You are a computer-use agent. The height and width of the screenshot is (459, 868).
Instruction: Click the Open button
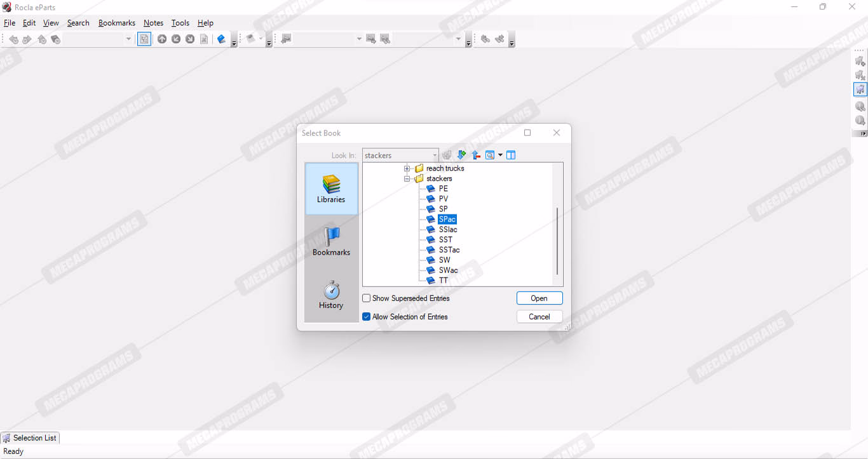(x=539, y=298)
